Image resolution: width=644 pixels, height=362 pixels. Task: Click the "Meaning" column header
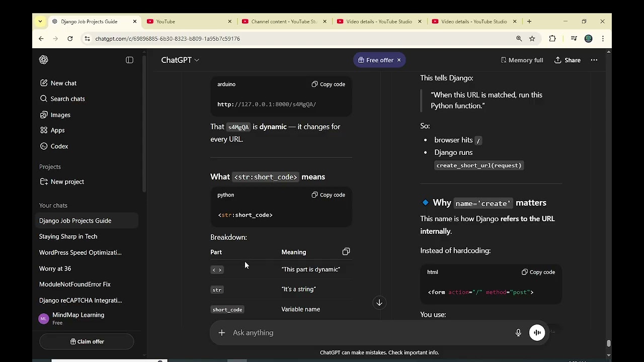click(x=294, y=252)
